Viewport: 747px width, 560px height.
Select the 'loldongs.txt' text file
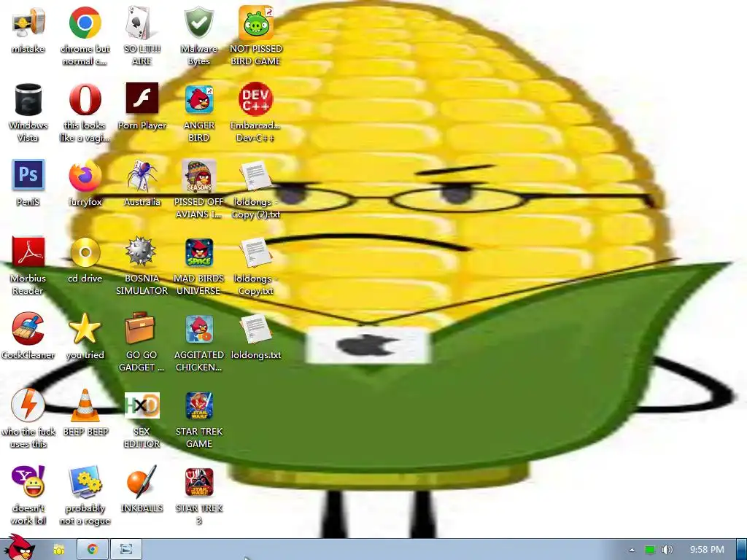click(x=256, y=329)
